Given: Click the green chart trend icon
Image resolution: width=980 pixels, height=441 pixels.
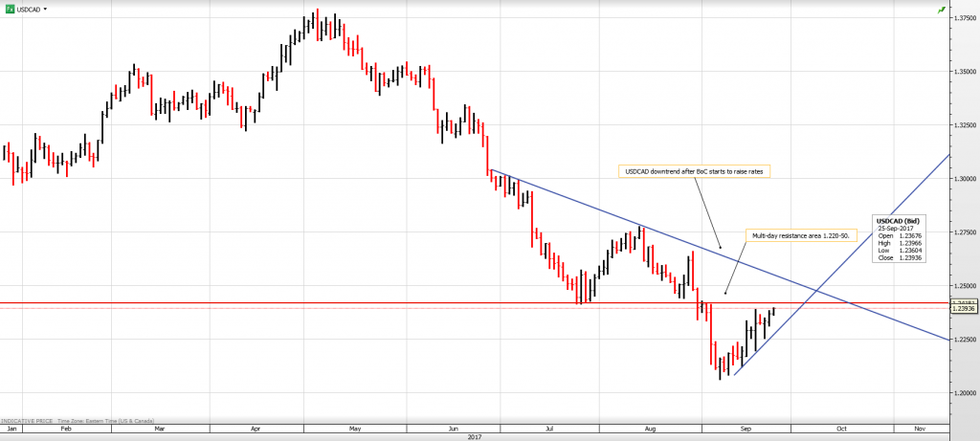Looking at the screenshot, I should click(x=943, y=10).
